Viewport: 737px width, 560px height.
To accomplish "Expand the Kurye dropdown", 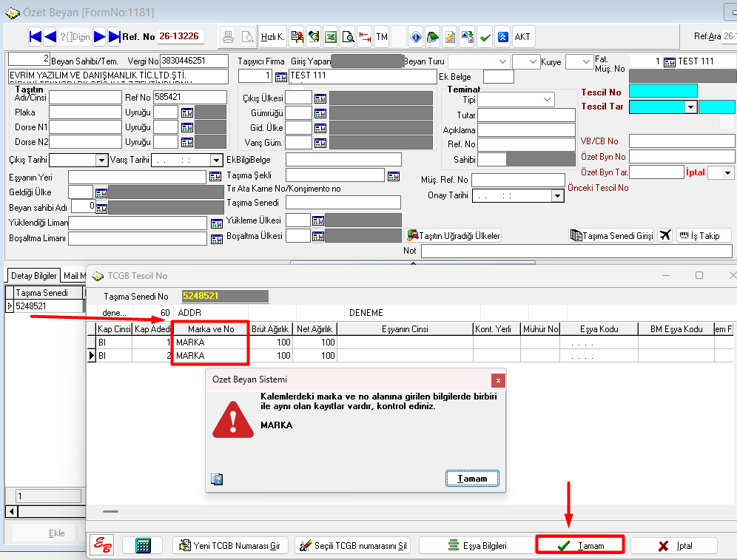I will pos(585,61).
